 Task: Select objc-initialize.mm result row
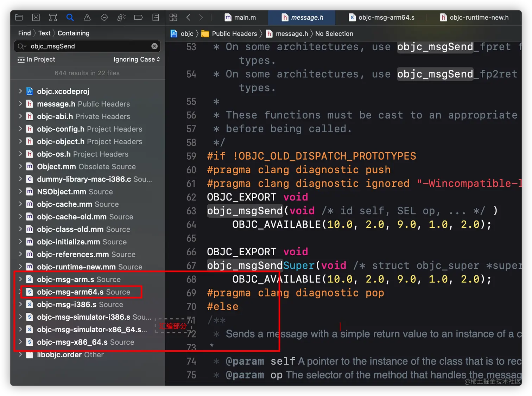(88, 242)
